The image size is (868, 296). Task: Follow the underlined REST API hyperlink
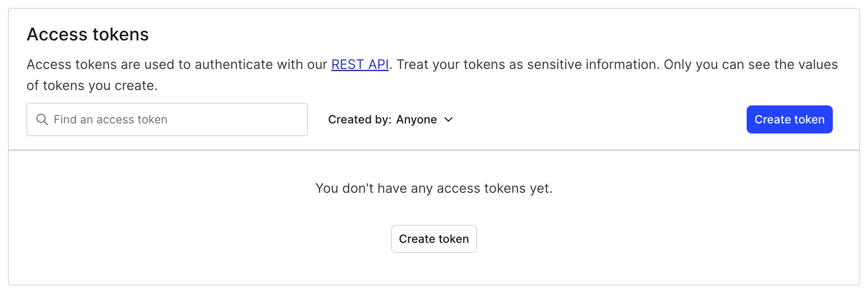pyautogui.click(x=360, y=65)
